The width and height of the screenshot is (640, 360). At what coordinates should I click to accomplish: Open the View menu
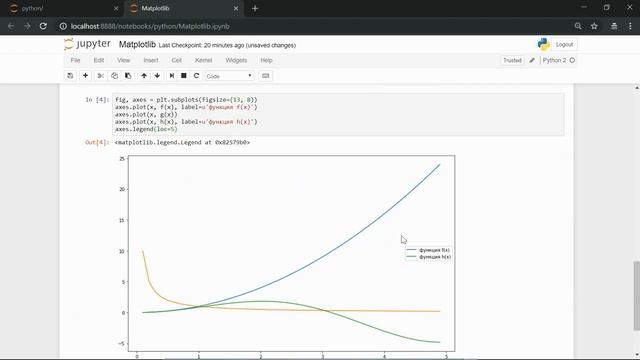(x=123, y=60)
